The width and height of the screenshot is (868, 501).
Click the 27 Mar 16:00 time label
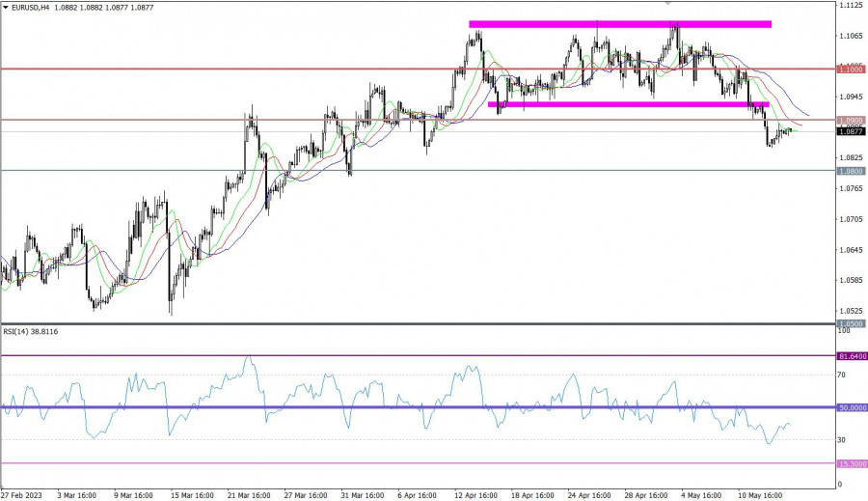[x=306, y=495]
